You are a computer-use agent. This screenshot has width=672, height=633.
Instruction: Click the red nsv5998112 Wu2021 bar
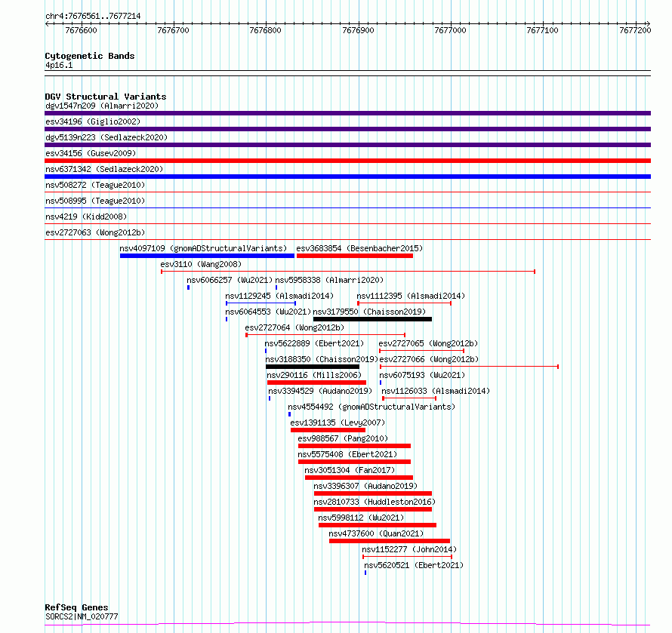378,525
